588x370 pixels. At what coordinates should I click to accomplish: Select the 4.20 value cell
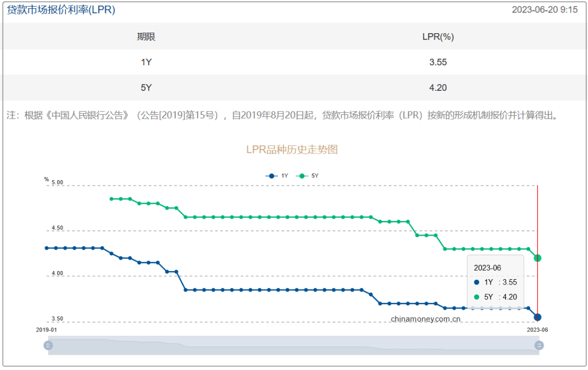[438, 88]
